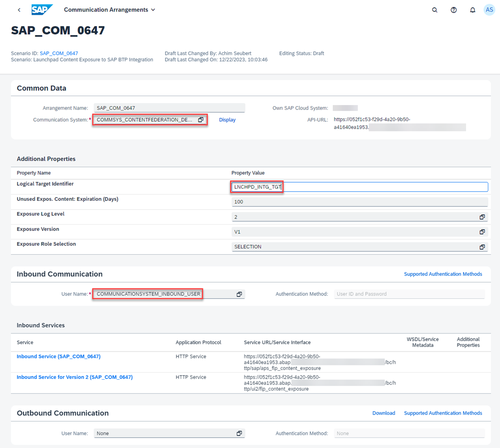Click the WSDL/Service Metadata column header
This screenshot has height=448, width=500.
coord(422,342)
